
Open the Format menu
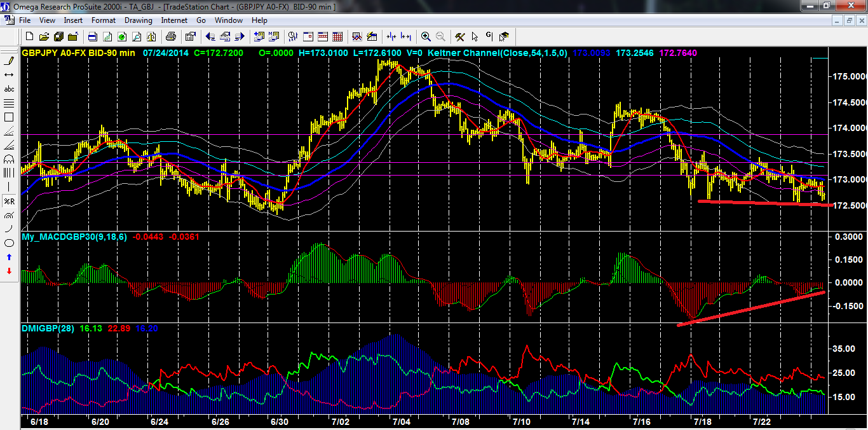point(103,20)
